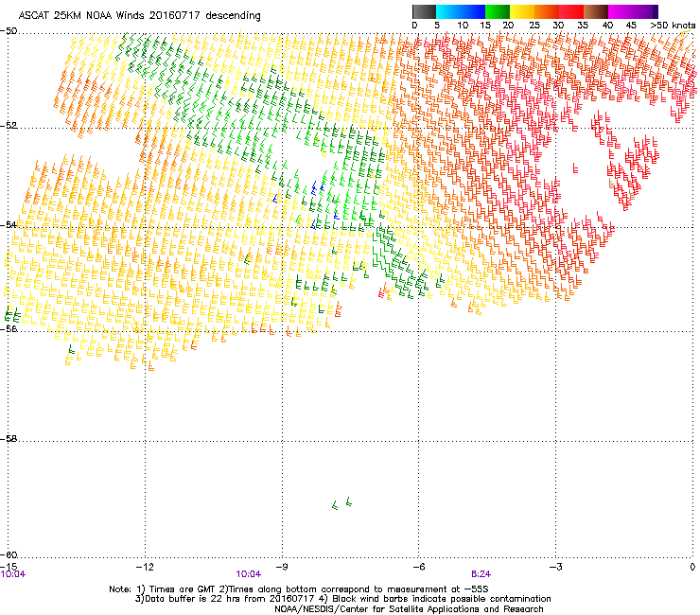Click the '10:04' time label beside '-9'

click(x=248, y=574)
